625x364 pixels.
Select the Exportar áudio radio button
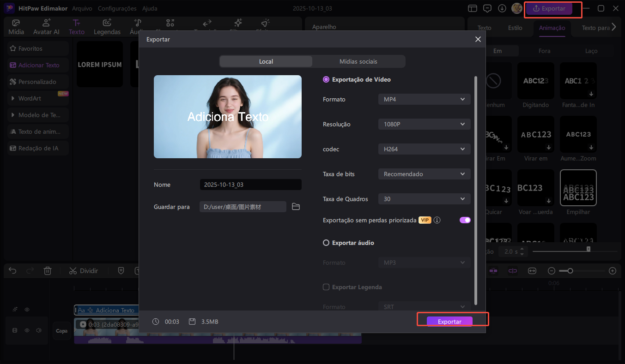click(326, 243)
